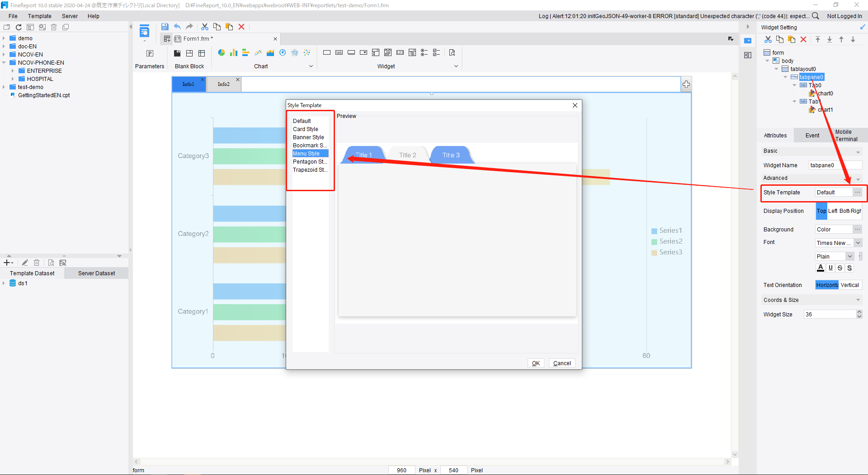The width and height of the screenshot is (868, 475).
Task: Click OK in Style Template dialog
Action: [536, 363]
